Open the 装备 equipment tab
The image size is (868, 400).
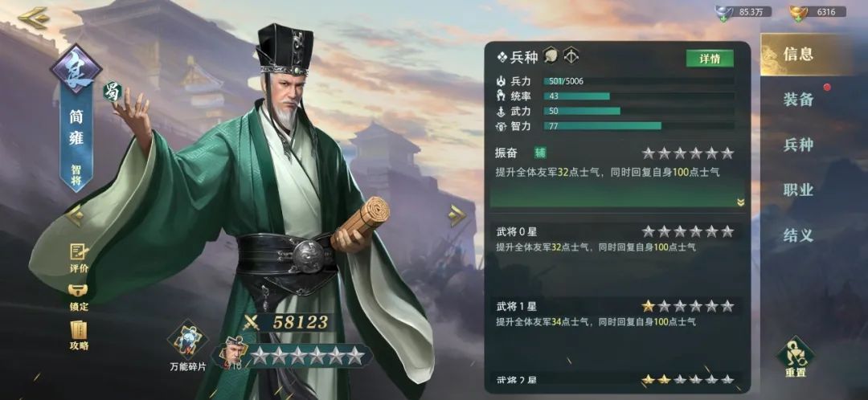pyautogui.click(x=798, y=100)
